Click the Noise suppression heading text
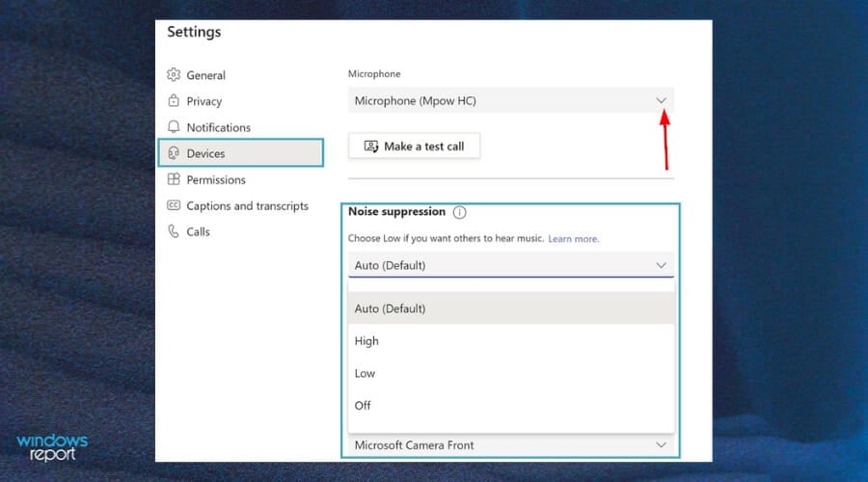868x482 pixels. pos(396,211)
